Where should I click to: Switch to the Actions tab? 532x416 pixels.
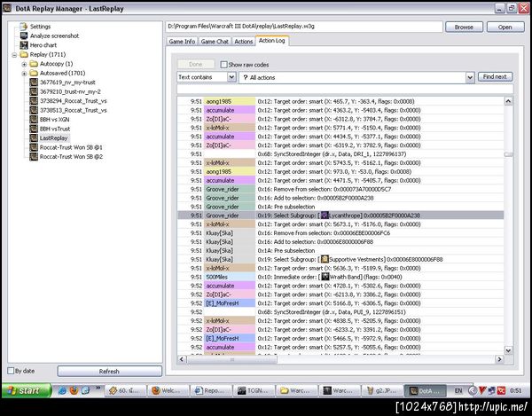[243, 41]
